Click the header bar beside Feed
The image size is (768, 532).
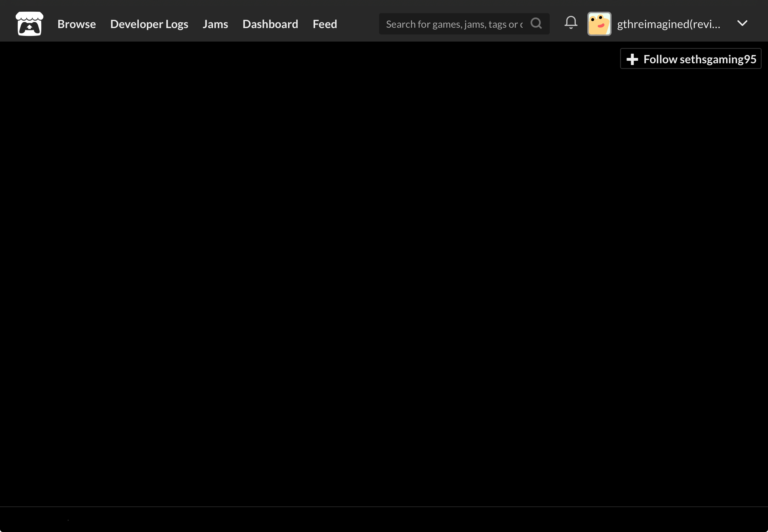click(x=358, y=24)
